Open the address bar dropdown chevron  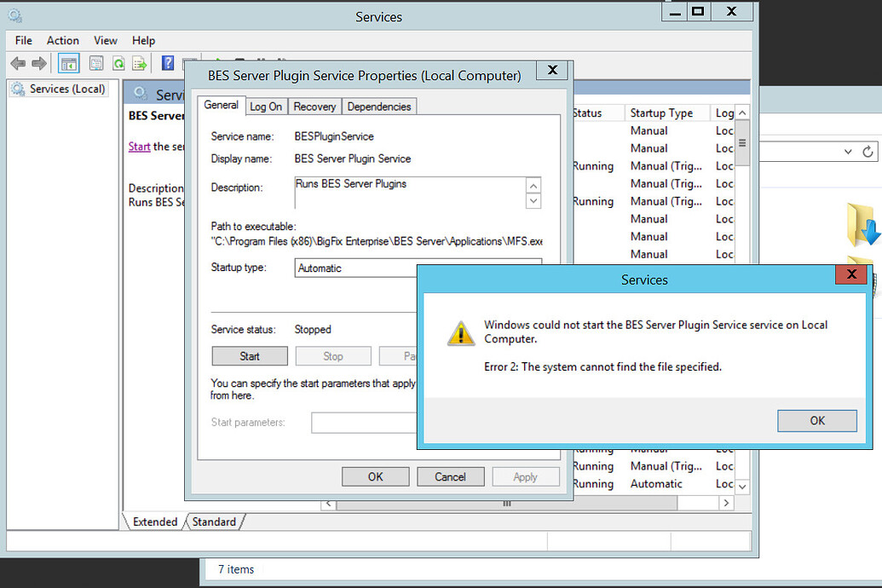coord(847,151)
